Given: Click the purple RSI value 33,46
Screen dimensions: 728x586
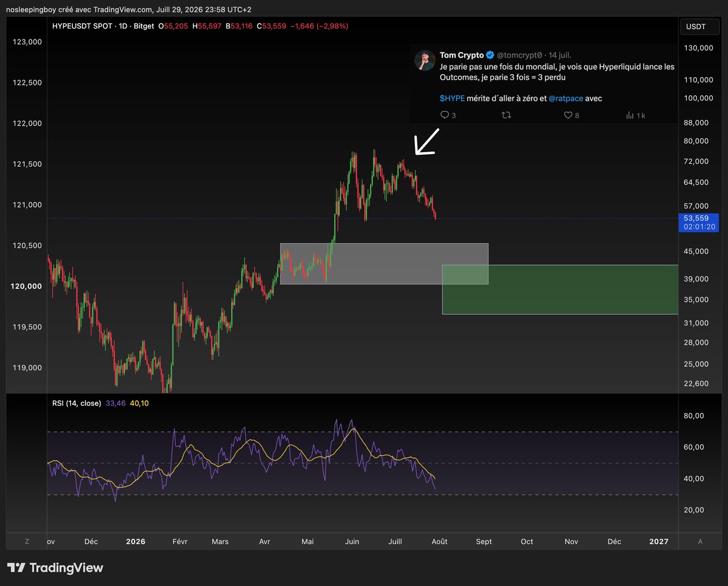Looking at the screenshot, I should point(115,402).
